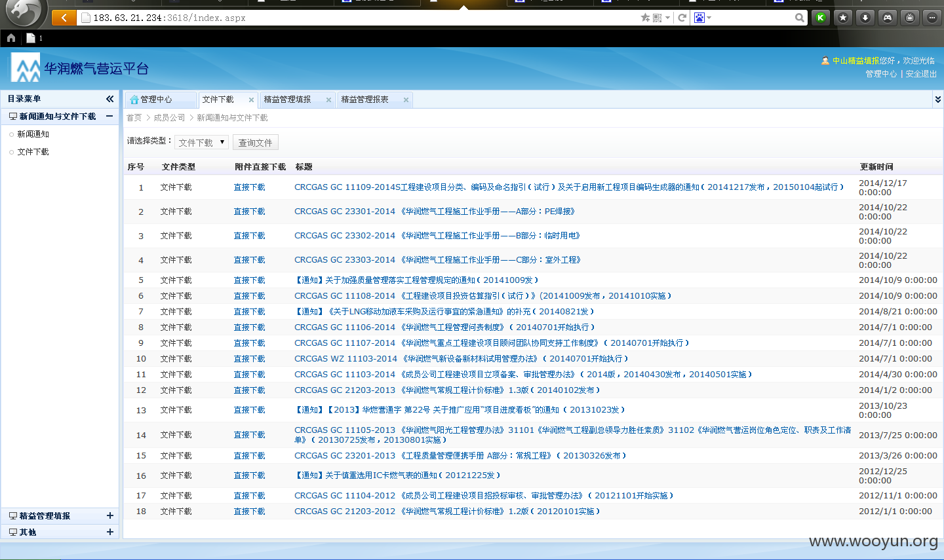Click the magnifier search icon

tap(800, 18)
